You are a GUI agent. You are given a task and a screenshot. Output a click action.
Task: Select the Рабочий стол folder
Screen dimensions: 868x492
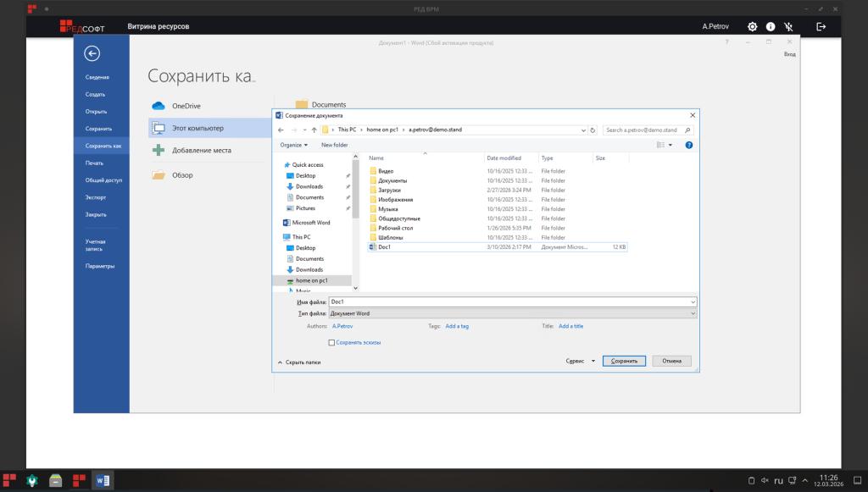click(x=395, y=228)
